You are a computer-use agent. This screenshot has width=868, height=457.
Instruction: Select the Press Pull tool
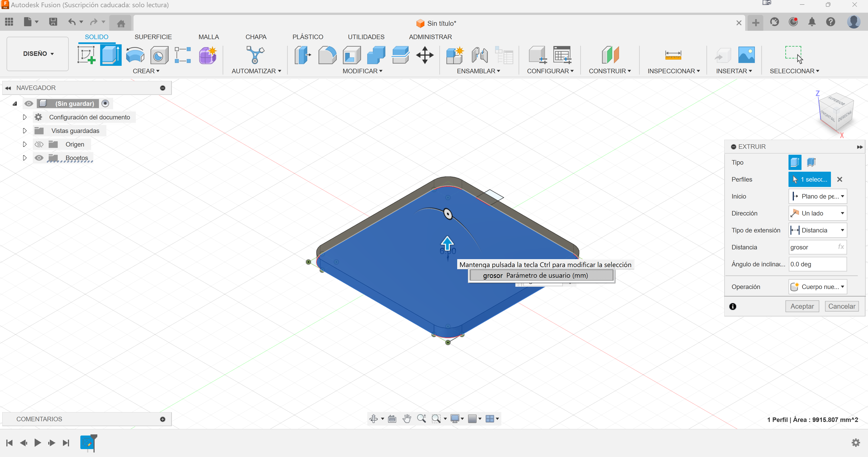click(302, 55)
